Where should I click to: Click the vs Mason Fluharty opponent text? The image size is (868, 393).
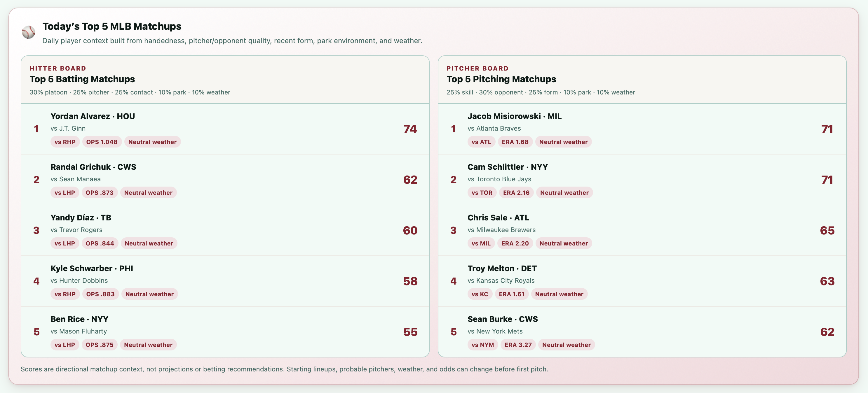coord(79,331)
